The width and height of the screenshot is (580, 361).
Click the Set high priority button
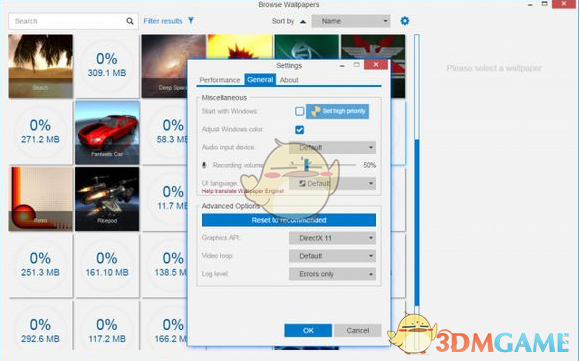337,111
